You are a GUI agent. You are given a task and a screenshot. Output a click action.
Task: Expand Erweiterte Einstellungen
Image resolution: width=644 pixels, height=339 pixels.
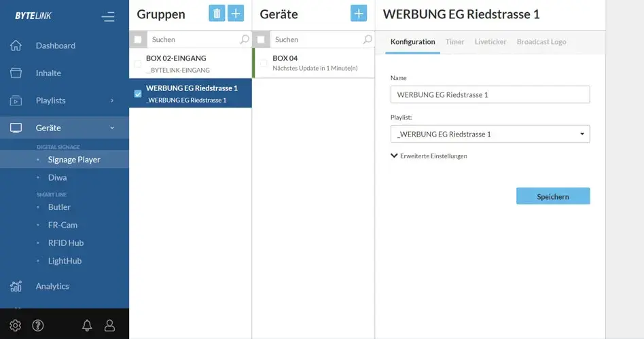429,156
